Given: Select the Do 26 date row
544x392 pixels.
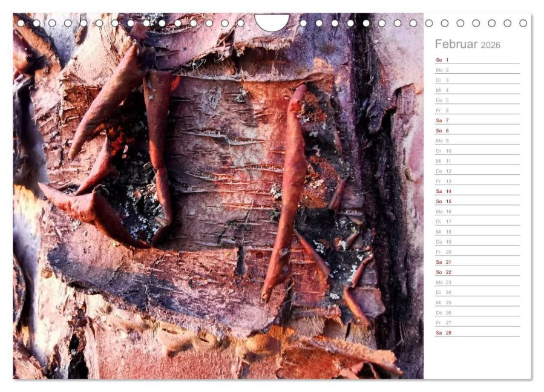Looking at the screenshot, I should click(477, 313).
